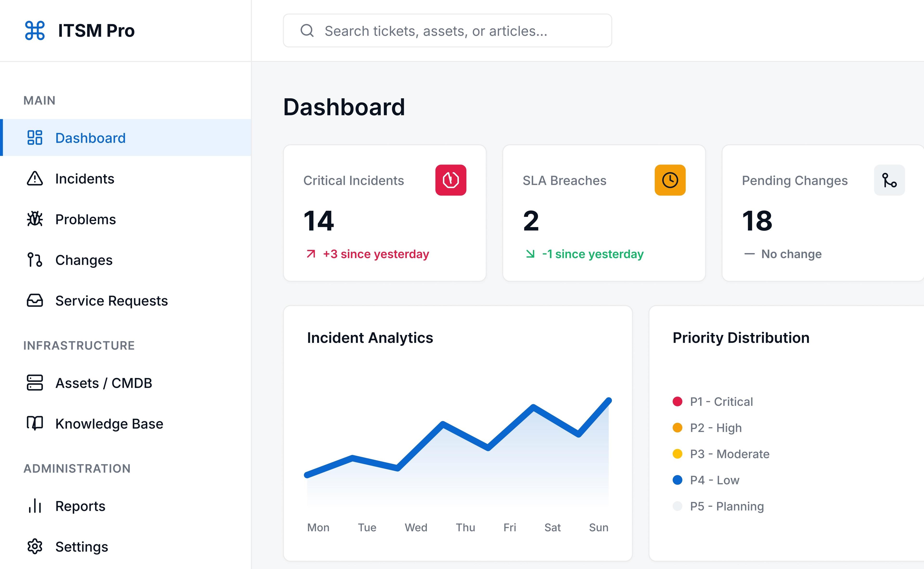Select the Dashboard sidebar item
Image resolution: width=924 pixels, height=569 pixels.
tap(90, 138)
